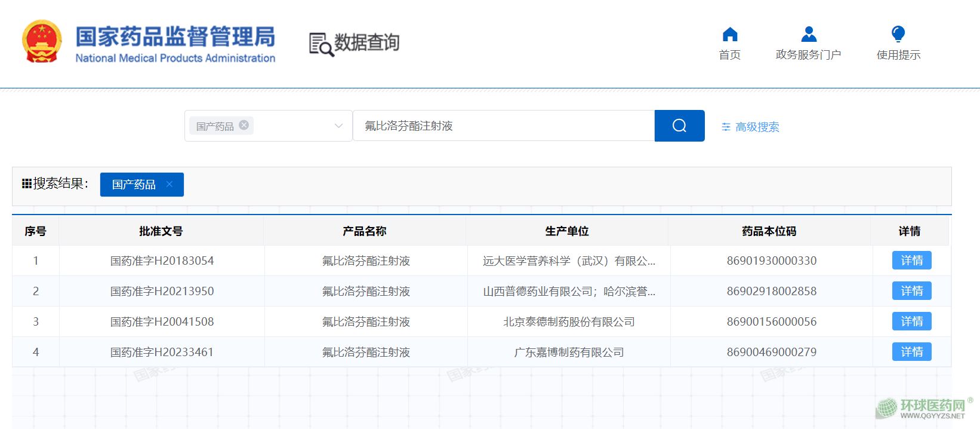The height and width of the screenshot is (429, 980).
Task: Remove the 国产药品 tag in the category selector
Action: coord(244,125)
